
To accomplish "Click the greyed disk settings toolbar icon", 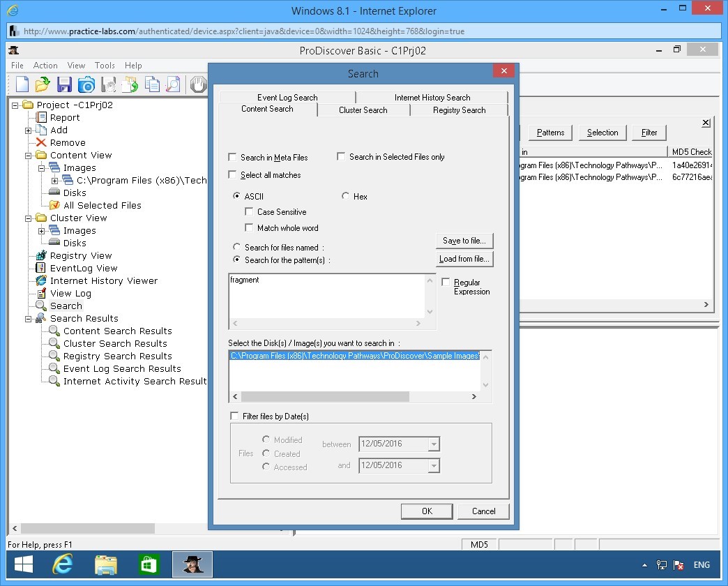I will 109,84.
